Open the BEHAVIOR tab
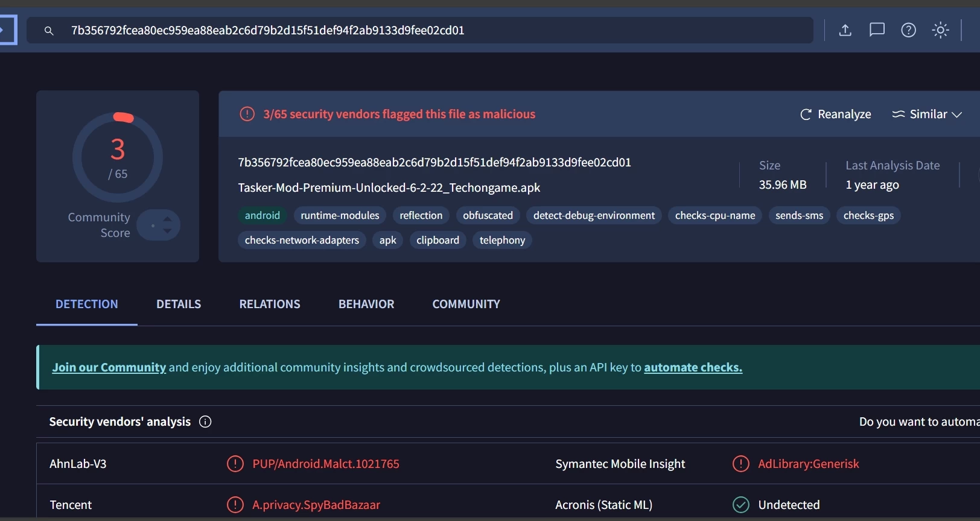Screen dimensions: 980x521 click(x=366, y=305)
